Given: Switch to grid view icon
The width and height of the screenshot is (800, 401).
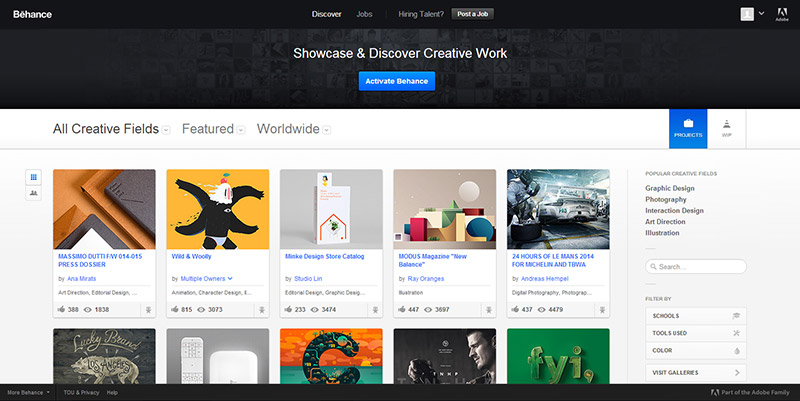Looking at the screenshot, I should click(33, 176).
